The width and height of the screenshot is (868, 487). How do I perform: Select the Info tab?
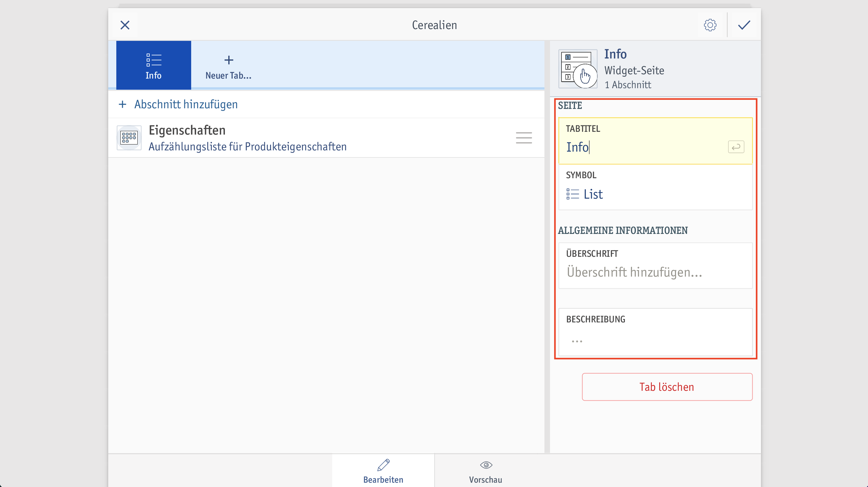click(x=154, y=65)
